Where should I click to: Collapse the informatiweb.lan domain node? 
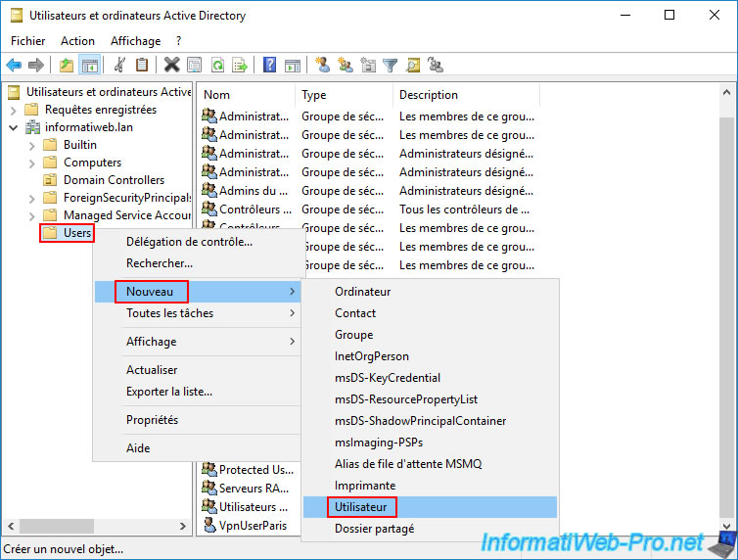(x=14, y=127)
